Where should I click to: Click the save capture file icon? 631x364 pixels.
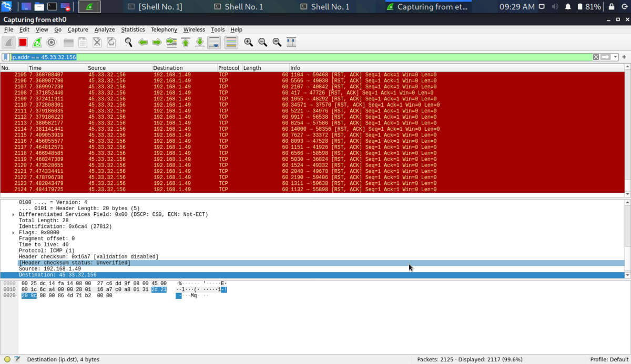click(83, 43)
